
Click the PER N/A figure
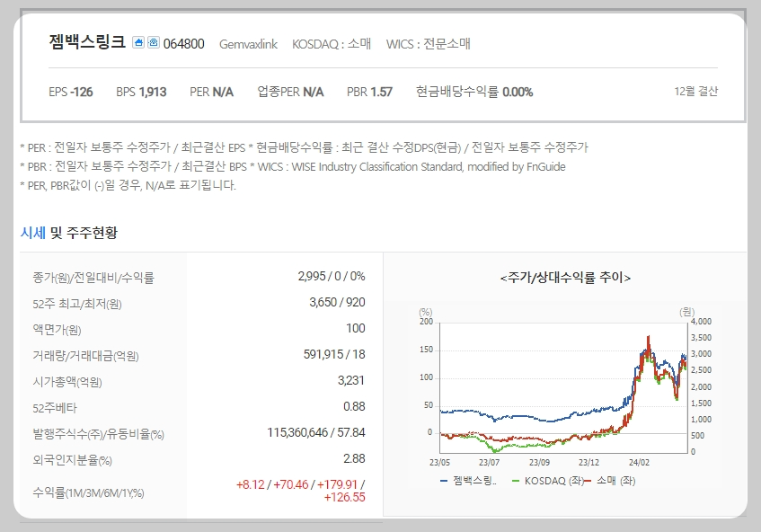coord(212,92)
